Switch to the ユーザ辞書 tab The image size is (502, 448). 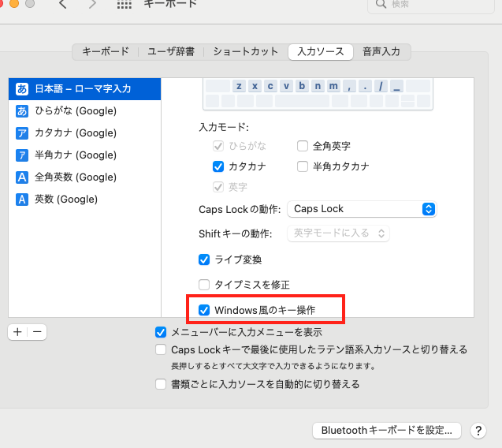point(171,51)
